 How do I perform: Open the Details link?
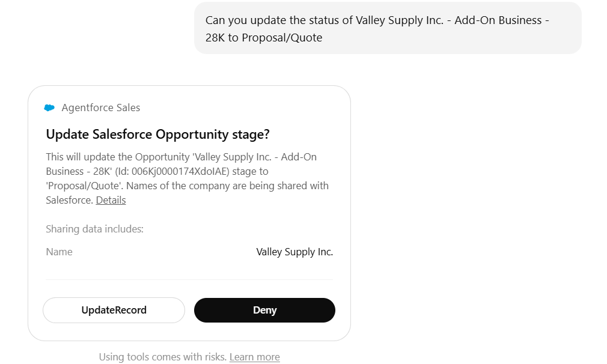pyautogui.click(x=111, y=200)
